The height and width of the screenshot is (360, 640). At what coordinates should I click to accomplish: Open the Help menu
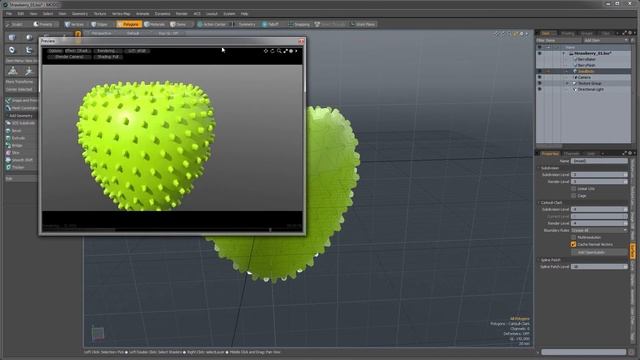coord(244,13)
